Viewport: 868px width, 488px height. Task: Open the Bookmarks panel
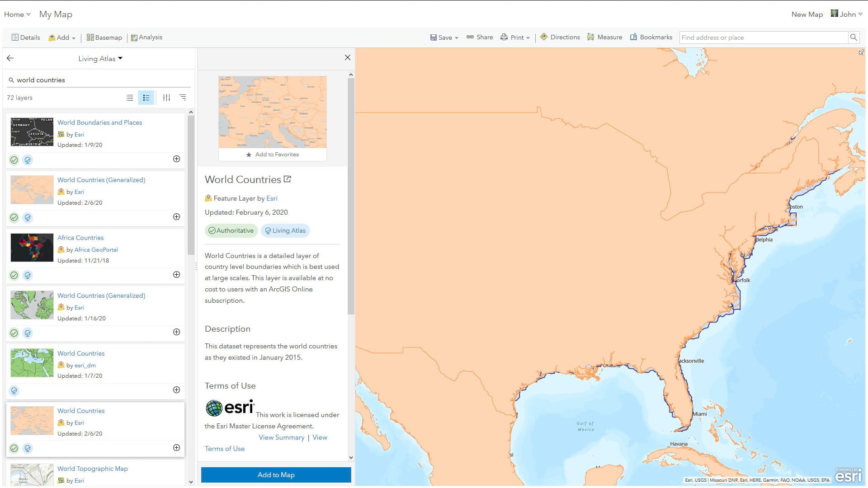(x=651, y=37)
